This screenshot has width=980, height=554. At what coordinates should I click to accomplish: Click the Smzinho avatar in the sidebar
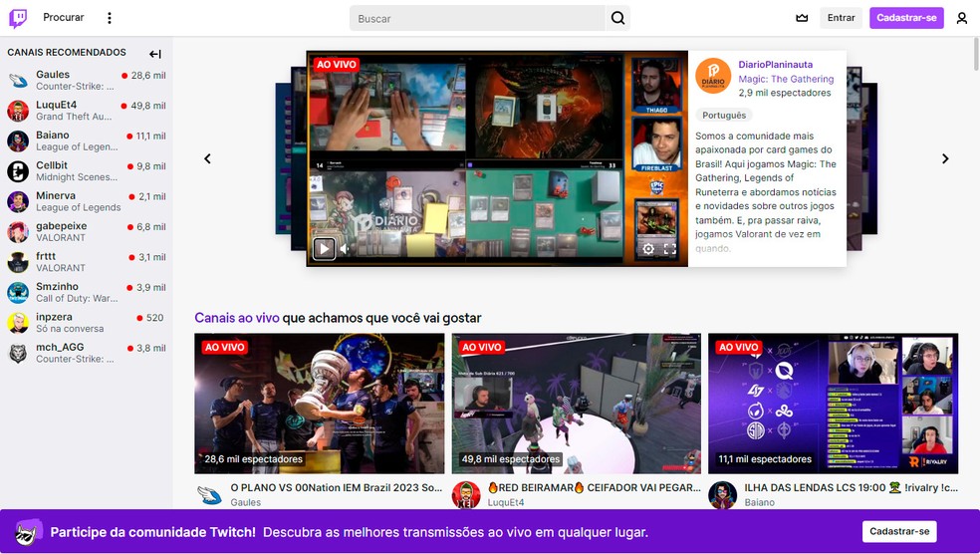coord(18,293)
